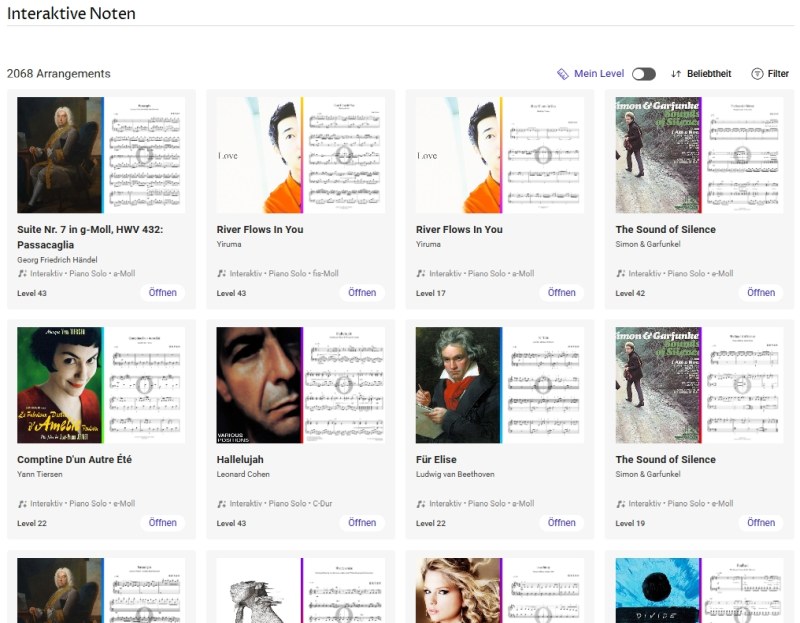Click the Filter funnel icon
Viewport: 800px width, 623px height.
757,74
